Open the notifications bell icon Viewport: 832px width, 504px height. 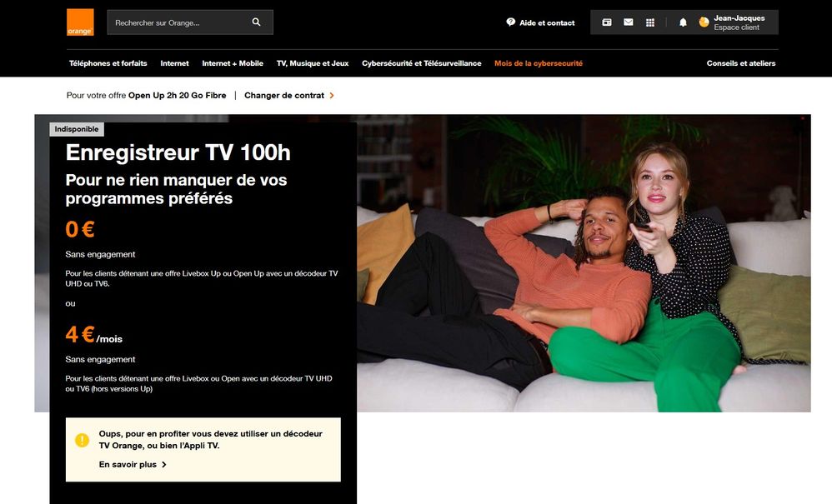tap(683, 22)
